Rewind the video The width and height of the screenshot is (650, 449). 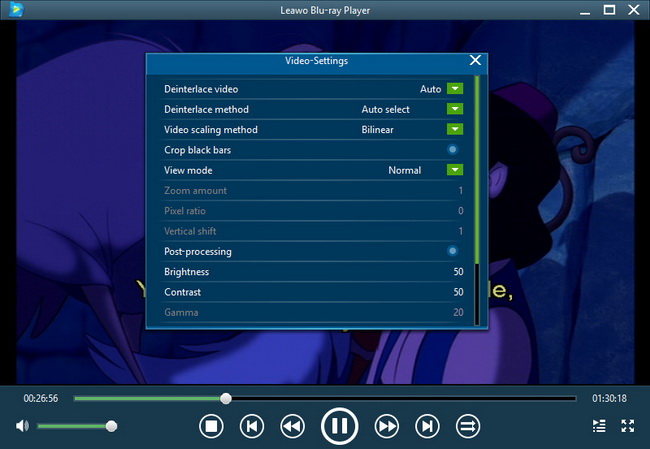click(291, 426)
